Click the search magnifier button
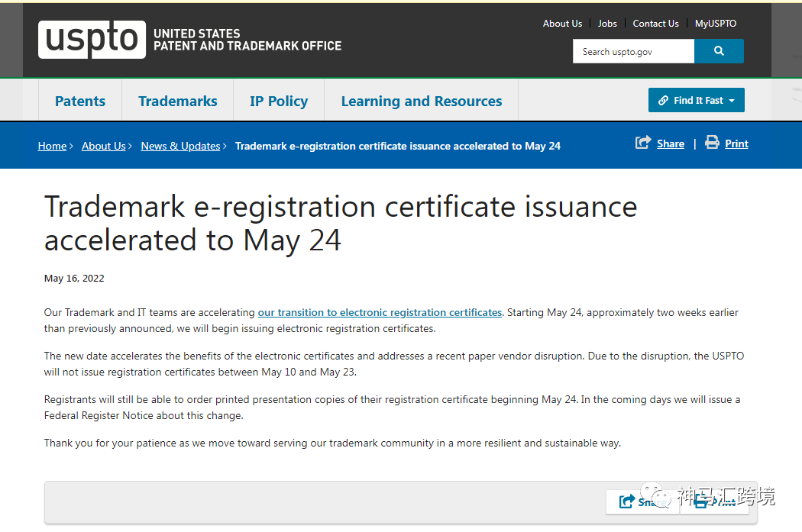This screenshot has width=802, height=532. pos(719,51)
